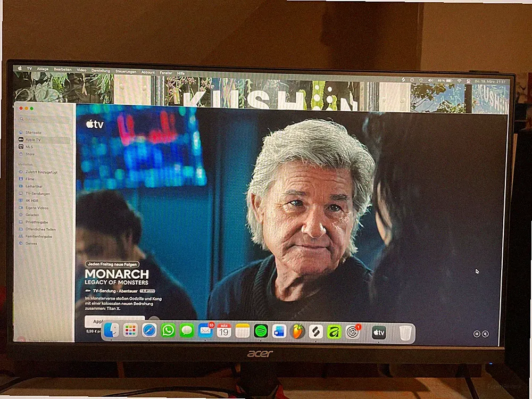532x399 pixels.
Task: Open volume control in menu bar
Action: [430, 80]
